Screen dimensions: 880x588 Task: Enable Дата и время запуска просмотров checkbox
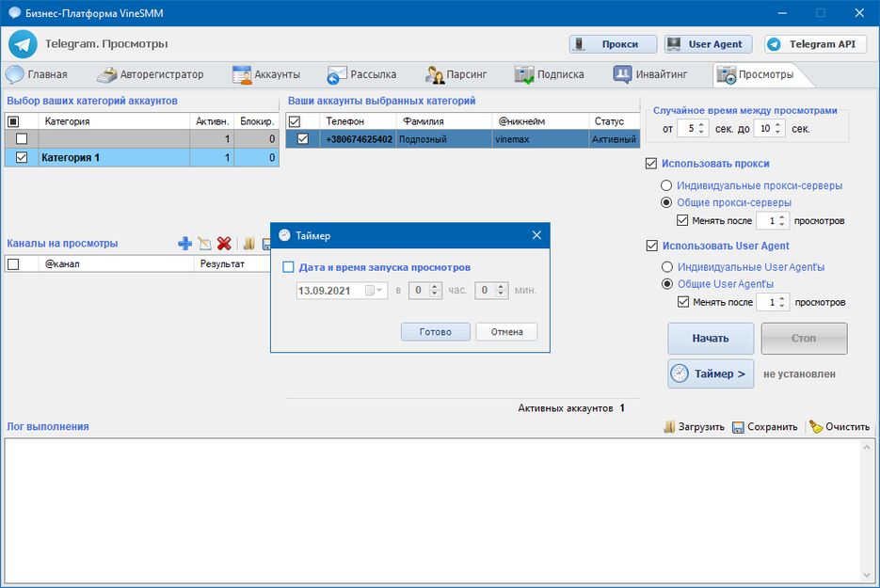pyautogui.click(x=288, y=267)
